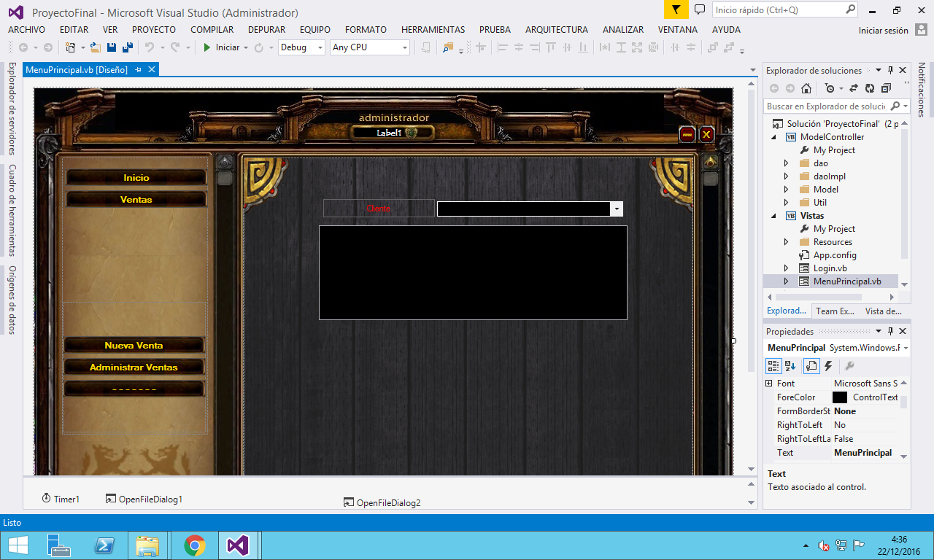Click the Redo toolbar arrow
Screen dimensions: 934x560
tap(175, 47)
